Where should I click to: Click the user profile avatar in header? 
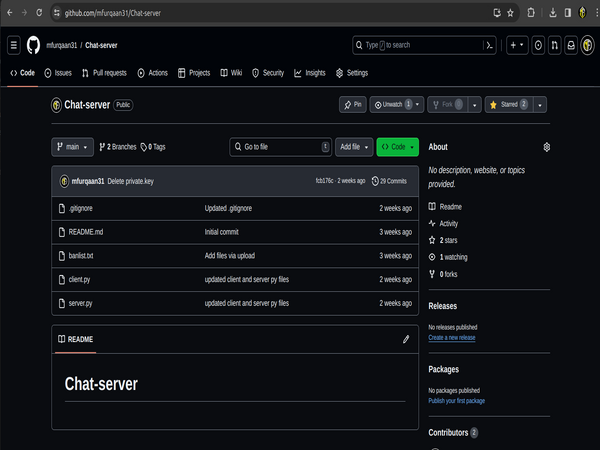tap(586, 45)
